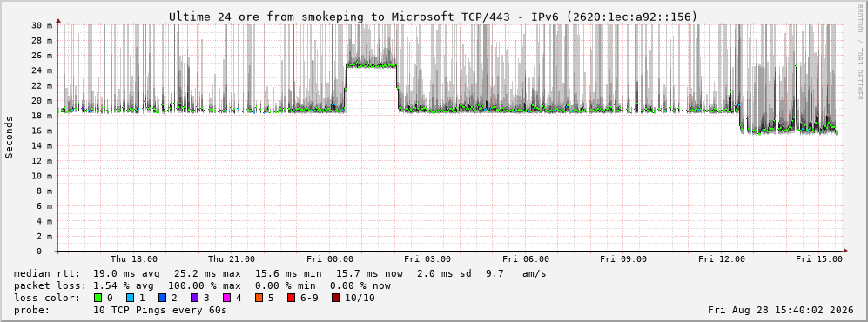Click the light blue loss color 1 swatch
Viewport: 868px width, 322px height.
click(130, 299)
